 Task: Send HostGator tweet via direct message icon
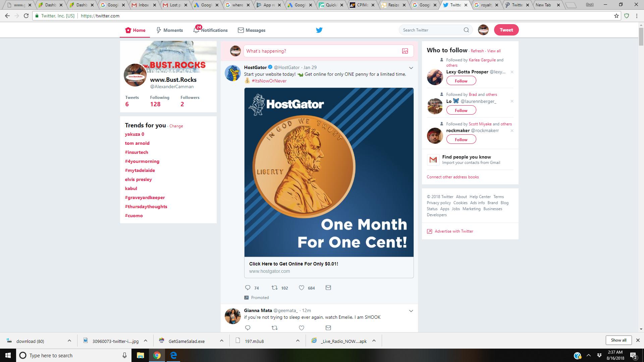click(x=328, y=288)
